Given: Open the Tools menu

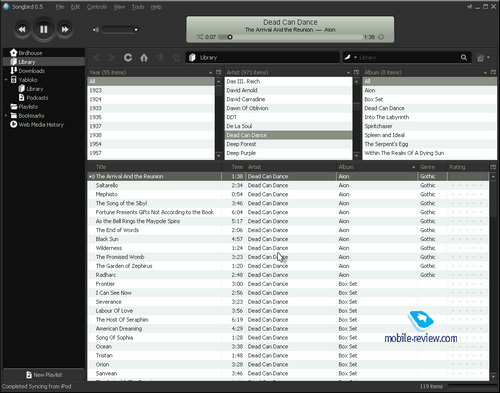Looking at the screenshot, I should coord(138,7).
